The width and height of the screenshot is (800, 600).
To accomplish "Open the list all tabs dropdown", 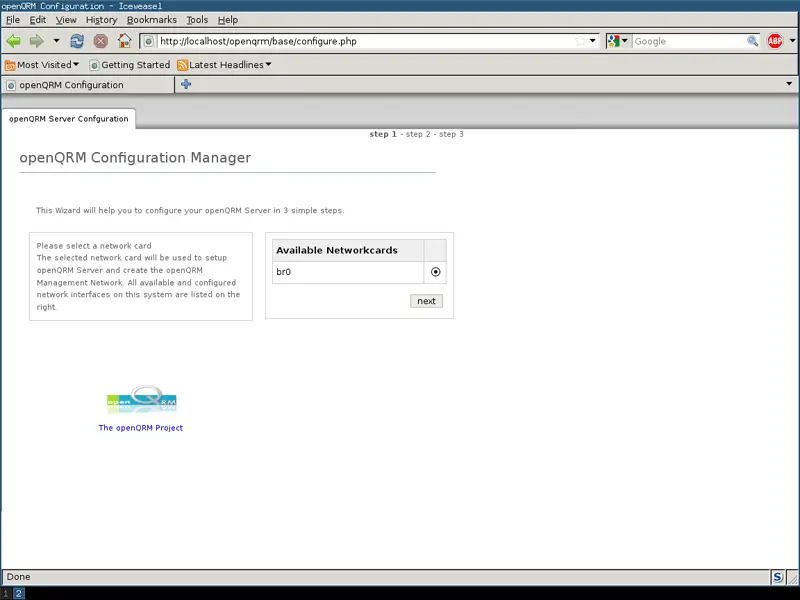I will pyautogui.click(x=789, y=84).
